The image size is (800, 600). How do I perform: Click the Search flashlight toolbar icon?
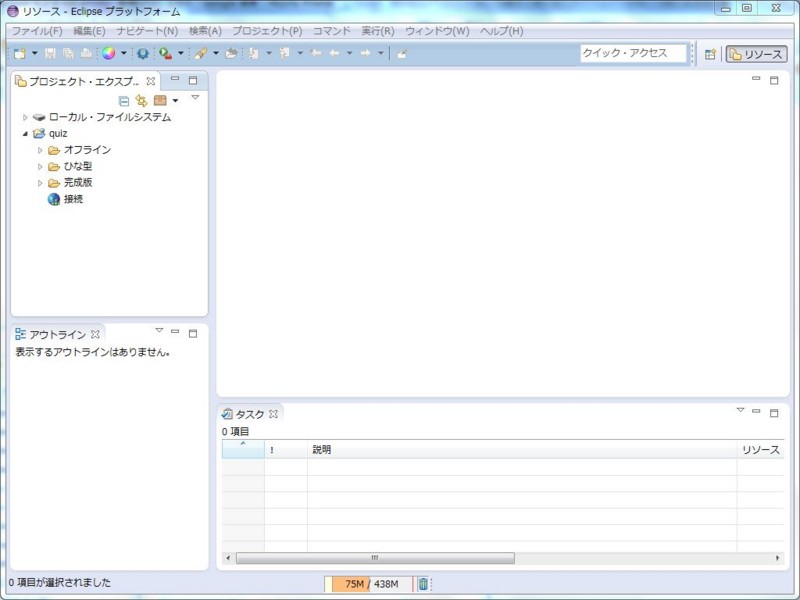[201, 53]
